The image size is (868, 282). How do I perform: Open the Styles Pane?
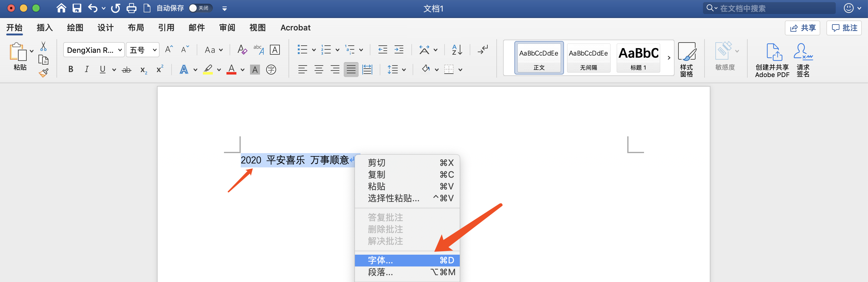(686, 59)
